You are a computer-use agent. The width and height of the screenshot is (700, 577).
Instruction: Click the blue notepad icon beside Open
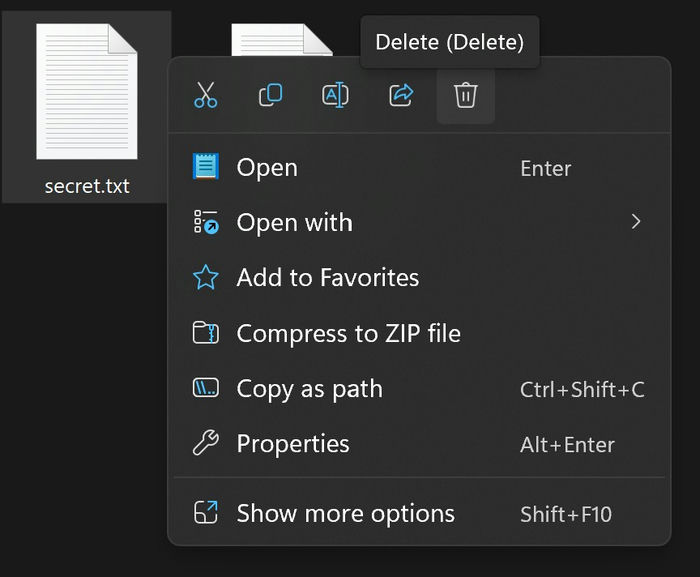[206, 167]
